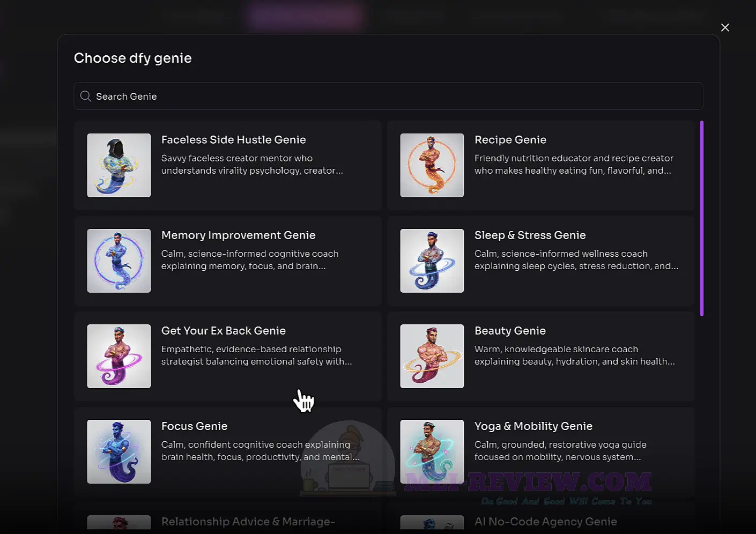Choose the Sleep & Stress Genie title

(530, 235)
